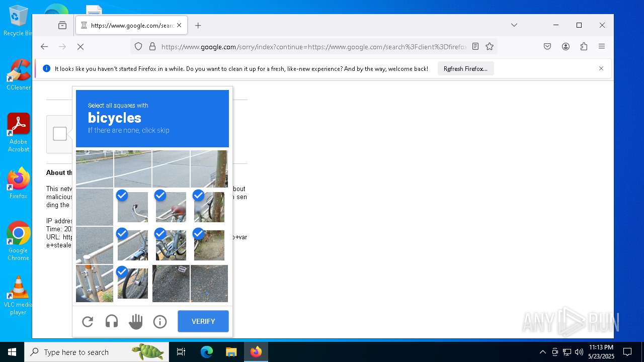Bookmark this page with star
Viewport: 644px width, 362px height.
[490, 47]
